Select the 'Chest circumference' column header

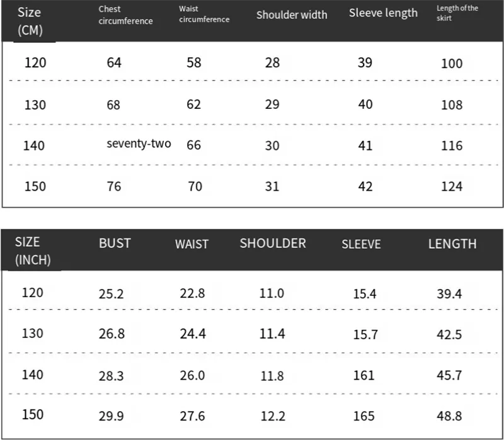(125, 15)
